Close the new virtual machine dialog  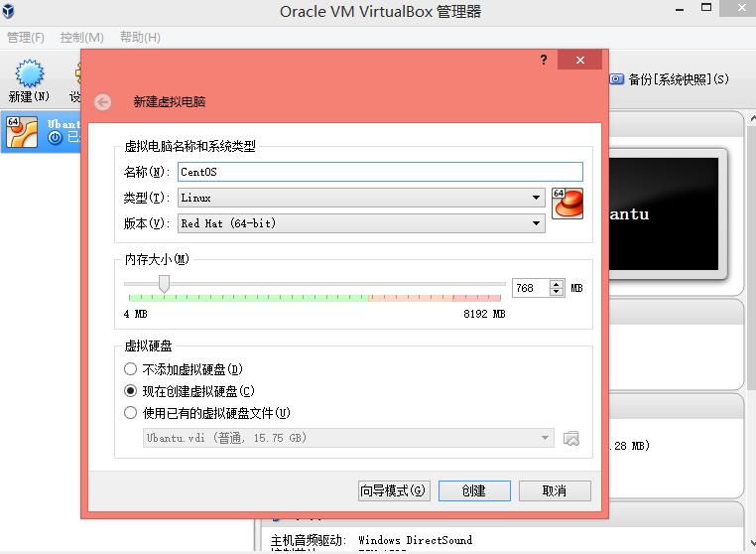(580, 60)
